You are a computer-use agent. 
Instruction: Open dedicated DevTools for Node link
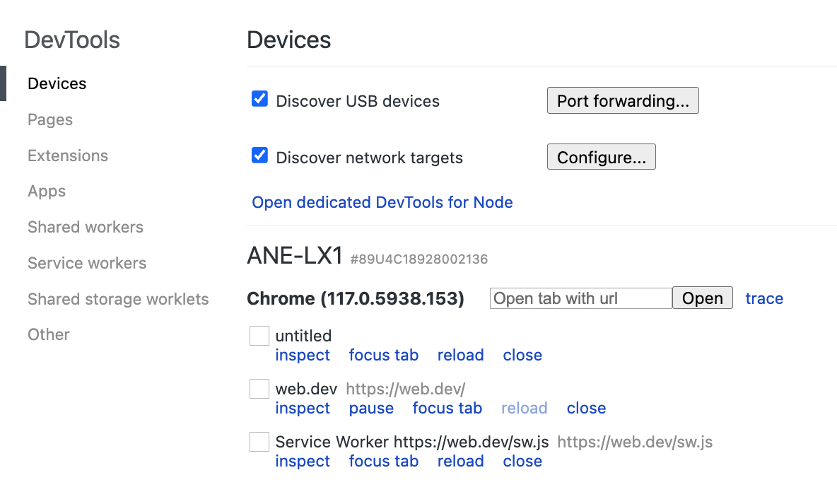(382, 202)
